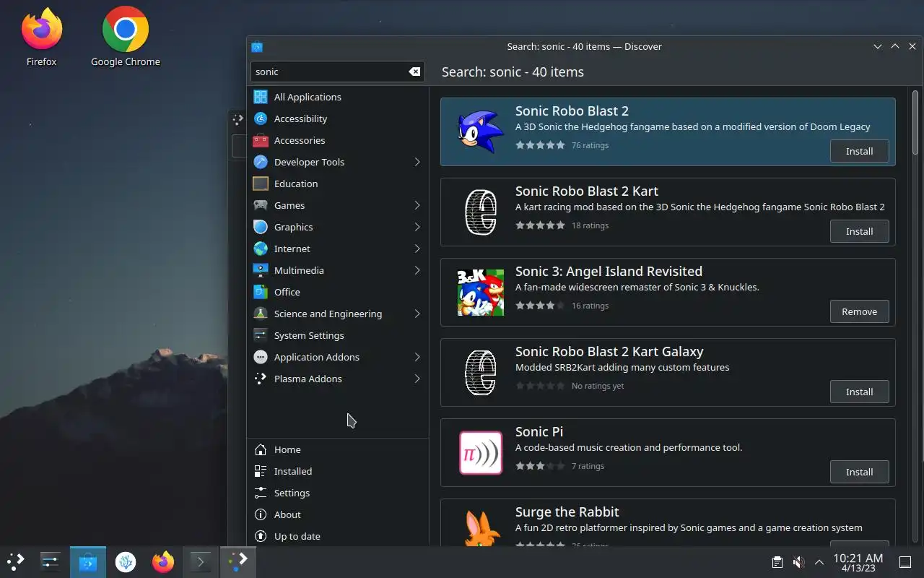924x578 pixels.
Task: Install Sonic Robo Blast 2 Kart
Action: (859, 231)
